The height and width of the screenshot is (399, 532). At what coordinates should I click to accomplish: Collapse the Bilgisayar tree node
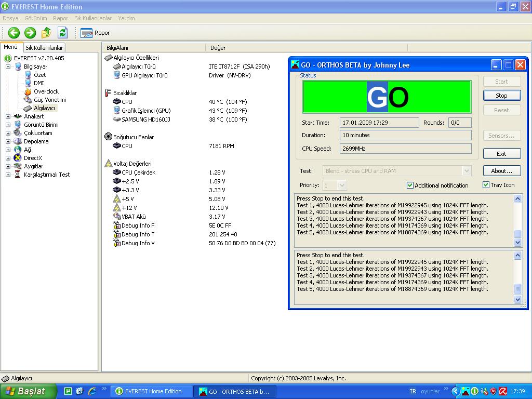8,66
